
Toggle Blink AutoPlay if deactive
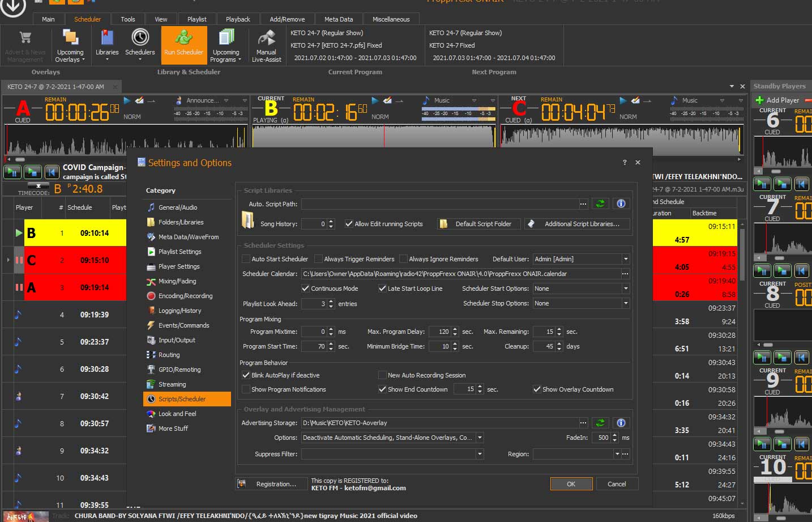click(x=246, y=375)
